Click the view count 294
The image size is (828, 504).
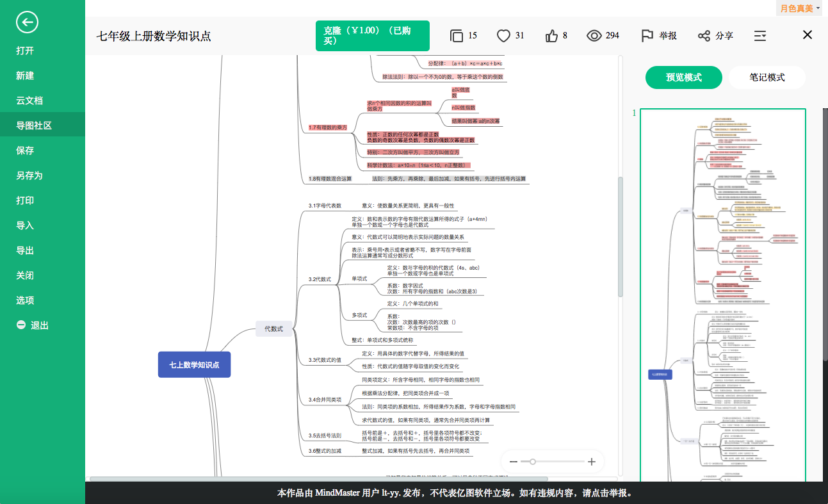612,36
